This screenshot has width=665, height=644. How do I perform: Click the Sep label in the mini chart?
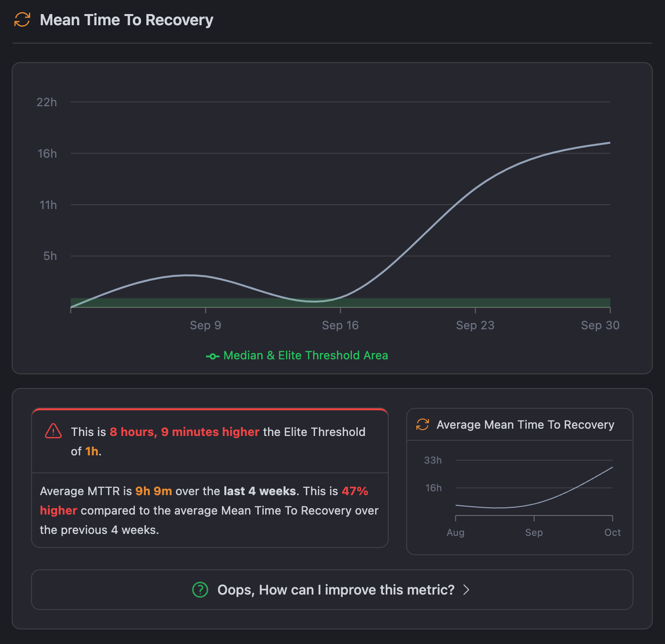click(x=534, y=532)
